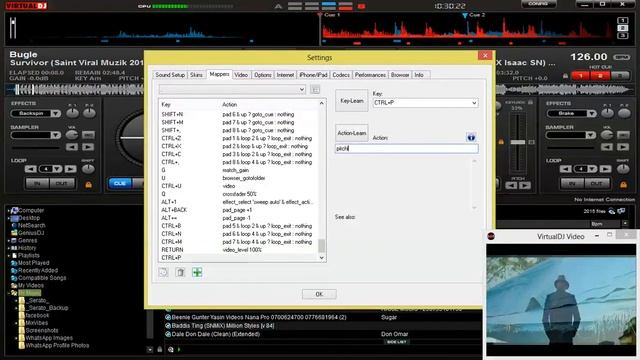
Task: Switch to the Codecs tab
Action: tap(341, 75)
